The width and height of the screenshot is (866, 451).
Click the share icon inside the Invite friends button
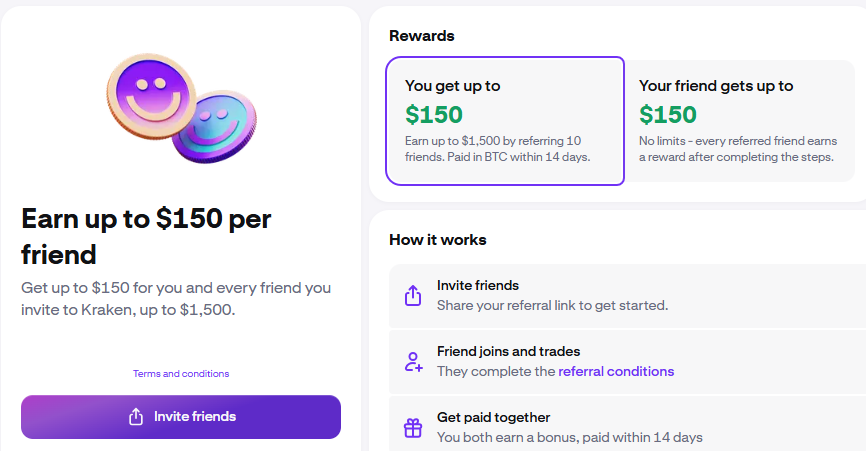[136, 417]
